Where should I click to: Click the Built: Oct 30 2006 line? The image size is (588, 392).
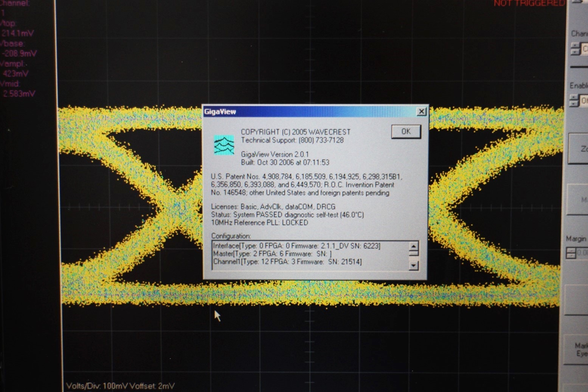pos(285,163)
